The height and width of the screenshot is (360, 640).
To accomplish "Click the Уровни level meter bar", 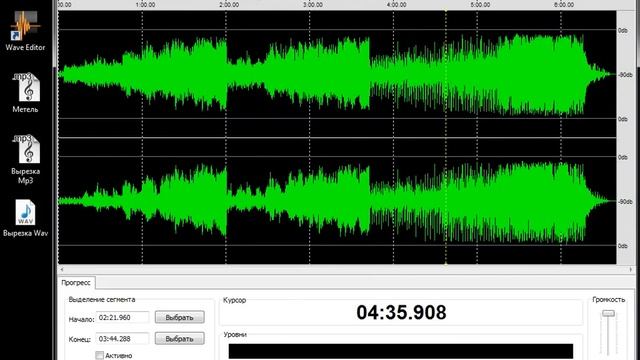I will 401,351.
